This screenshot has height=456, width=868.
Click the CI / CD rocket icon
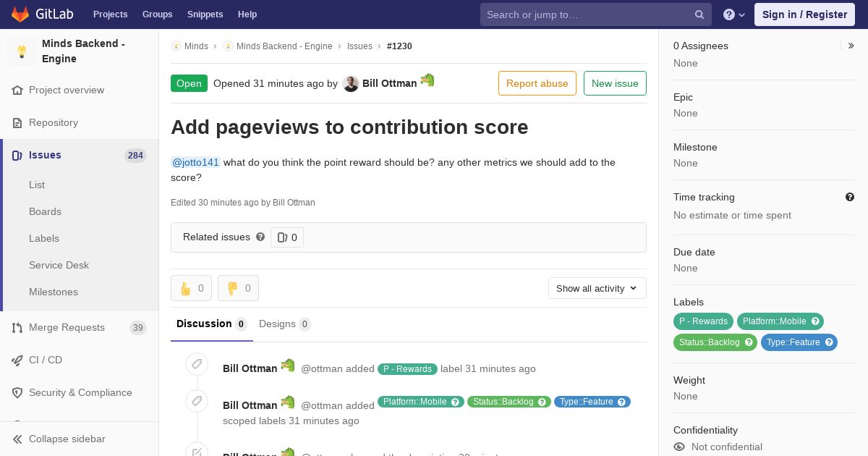(x=17, y=360)
